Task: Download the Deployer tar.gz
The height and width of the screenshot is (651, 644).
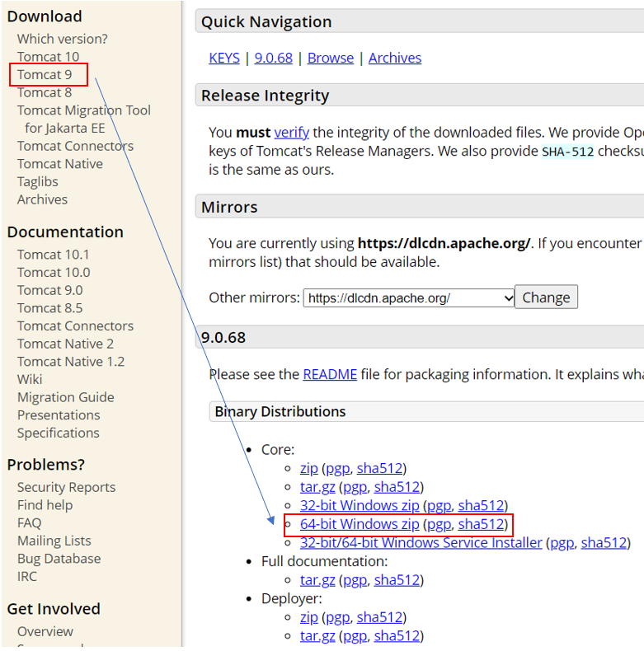Action: [x=317, y=636]
